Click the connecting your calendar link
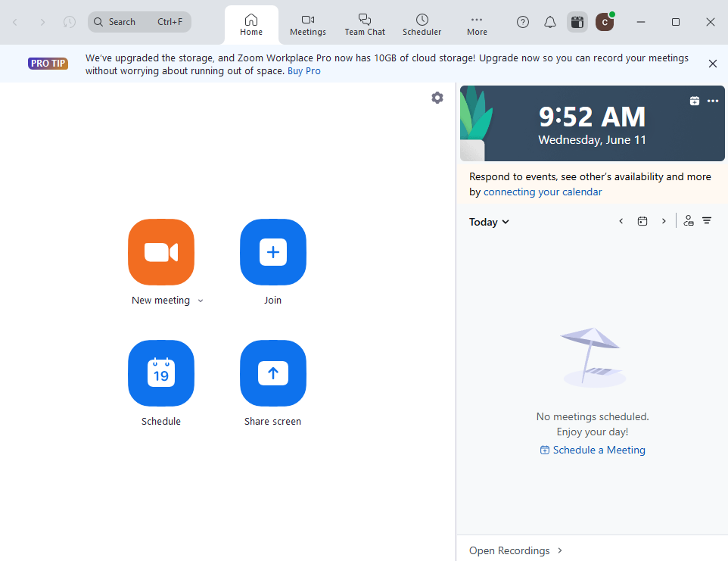This screenshot has height=561, width=728. coord(543,192)
